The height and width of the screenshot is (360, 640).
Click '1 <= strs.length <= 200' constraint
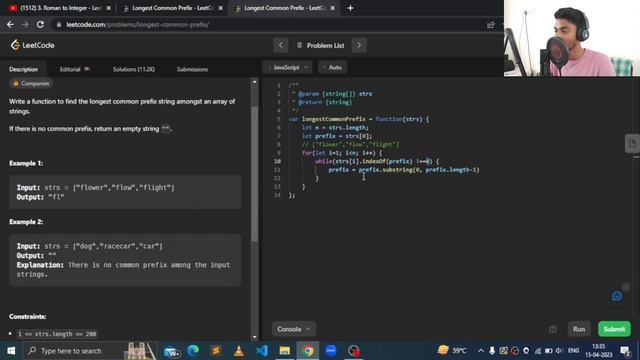point(57,334)
